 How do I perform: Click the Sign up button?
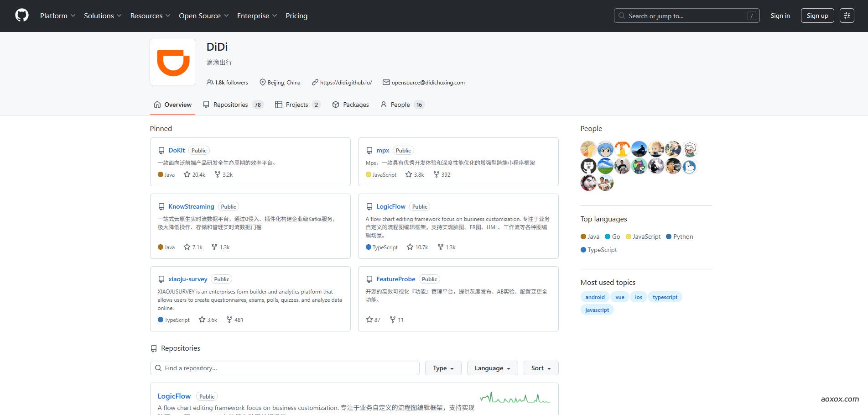[817, 16]
